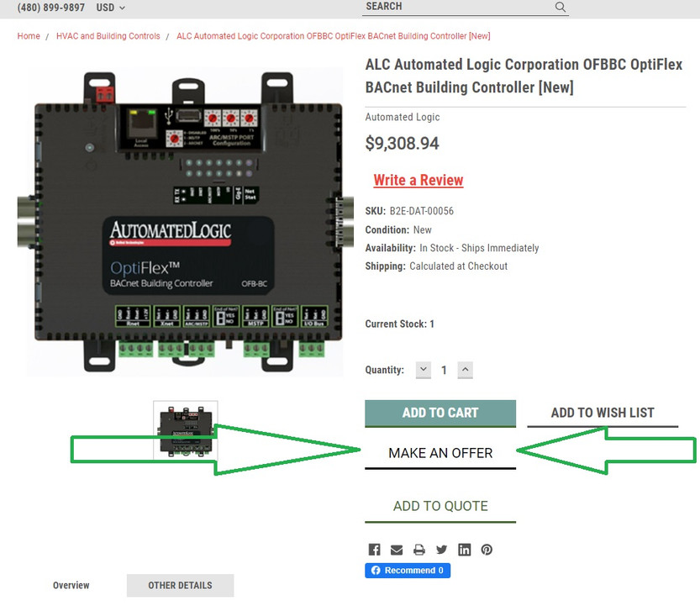Image resolution: width=700 pixels, height=611 pixels.
Task: Increase quantity with up arrow
Action: coord(466,370)
